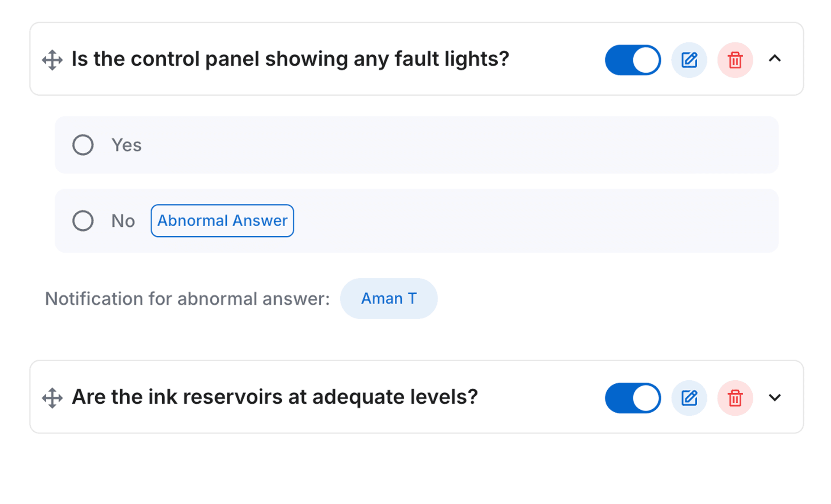831x504 pixels.
Task: Collapse the fault lights question
Action: pyautogui.click(x=775, y=58)
